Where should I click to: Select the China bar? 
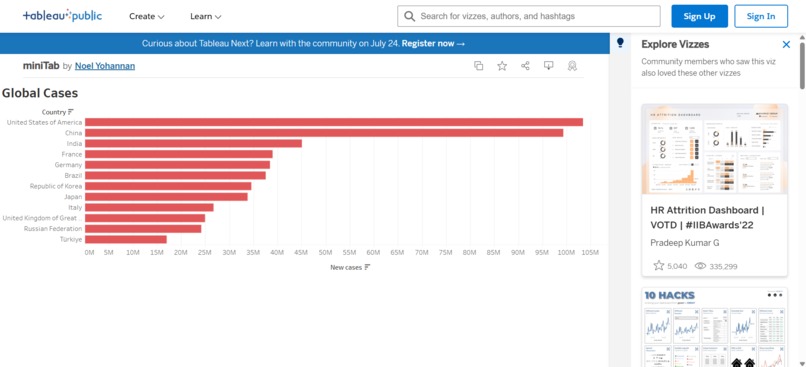coord(324,133)
